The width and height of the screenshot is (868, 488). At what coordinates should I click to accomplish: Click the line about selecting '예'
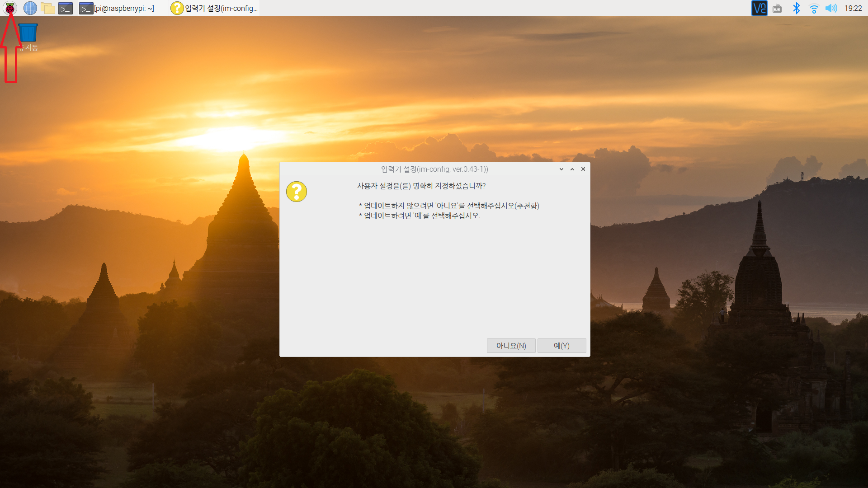[x=420, y=216]
